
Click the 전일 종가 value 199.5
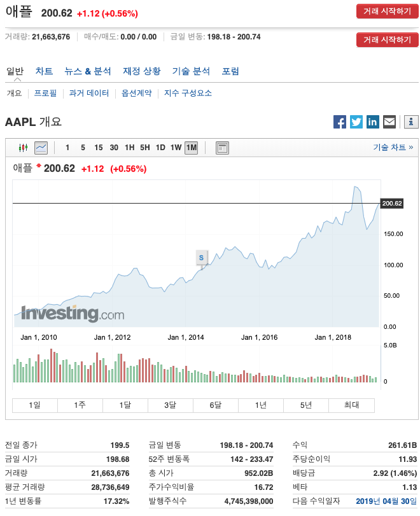pos(120,445)
